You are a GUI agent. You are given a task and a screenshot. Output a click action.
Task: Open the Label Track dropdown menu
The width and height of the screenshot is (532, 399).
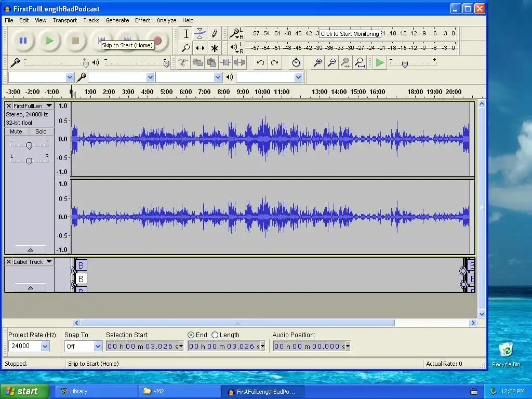pos(49,262)
